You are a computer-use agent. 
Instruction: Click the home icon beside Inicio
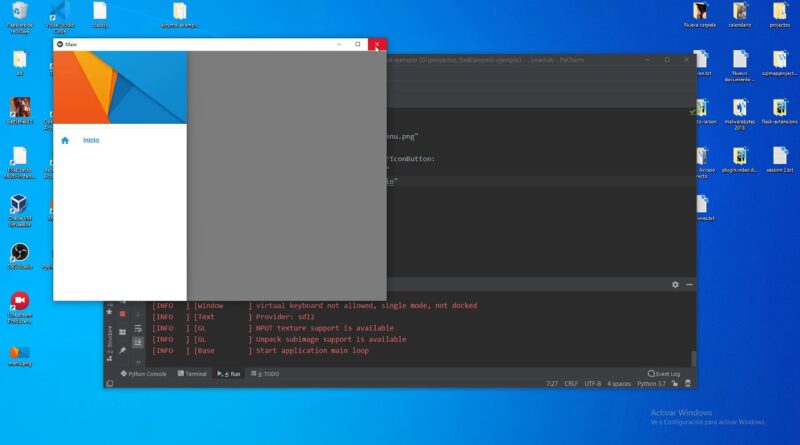65,140
